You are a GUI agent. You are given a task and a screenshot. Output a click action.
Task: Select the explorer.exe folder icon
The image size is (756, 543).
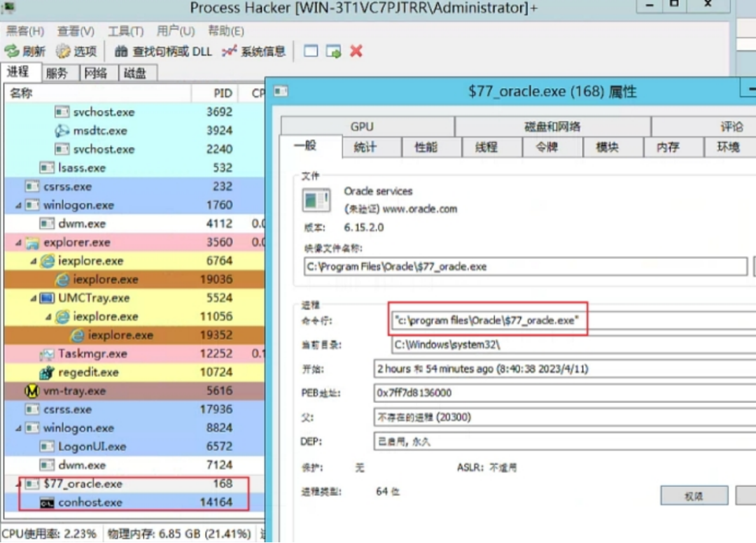[32, 242]
